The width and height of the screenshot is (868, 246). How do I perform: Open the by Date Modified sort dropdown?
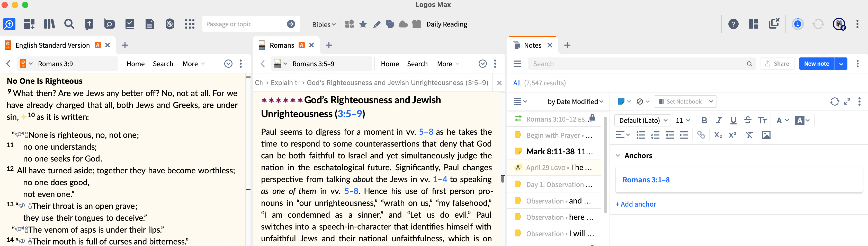click(576, 101)
